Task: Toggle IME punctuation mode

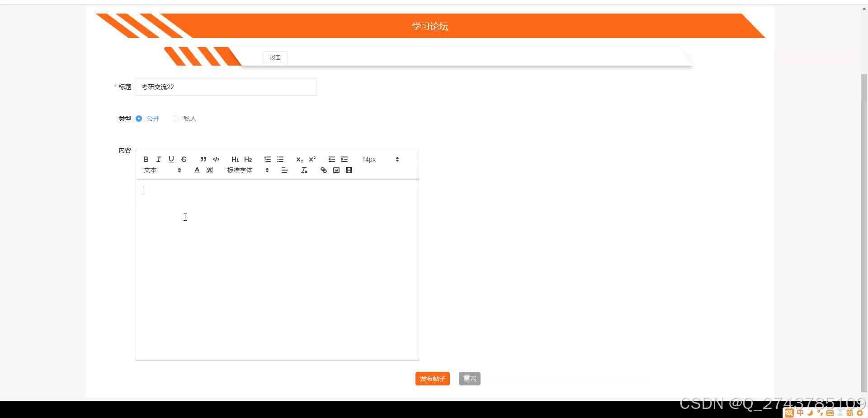Action: click(820, 413)
